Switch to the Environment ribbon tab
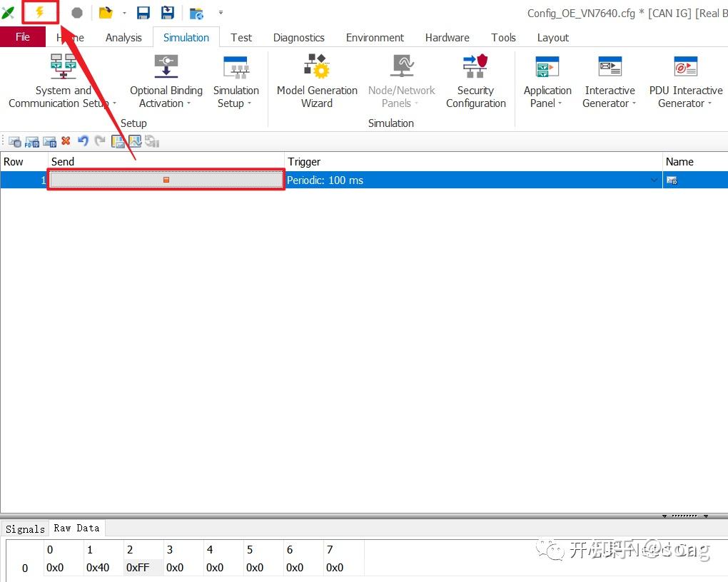The width and height of the screenshot is (728, 582). [375, 38]
